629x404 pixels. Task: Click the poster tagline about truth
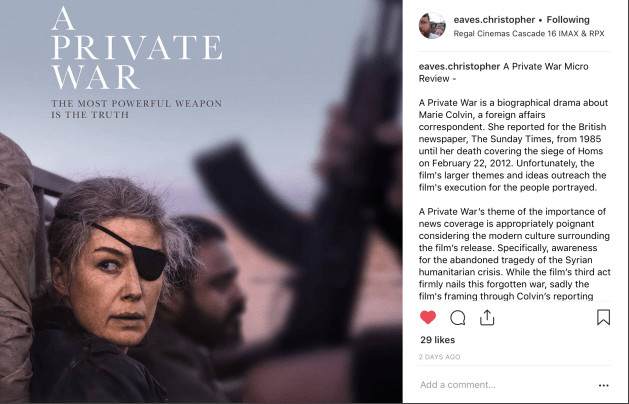point(136,109)
